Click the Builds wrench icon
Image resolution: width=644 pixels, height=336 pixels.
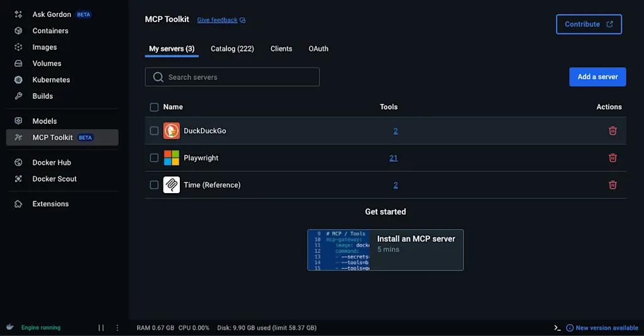pyautogui.click(x=18, y=96)
